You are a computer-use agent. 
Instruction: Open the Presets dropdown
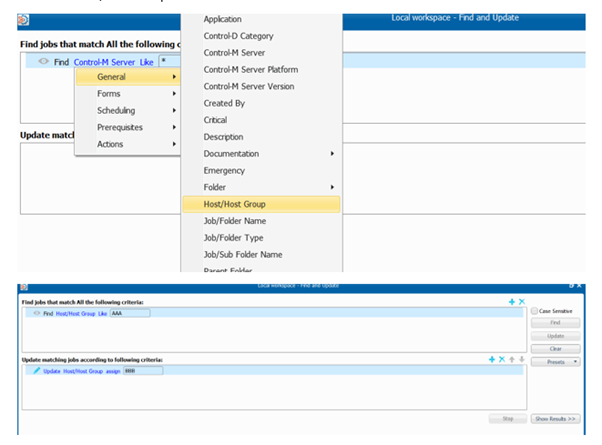[x=556, y=362]
